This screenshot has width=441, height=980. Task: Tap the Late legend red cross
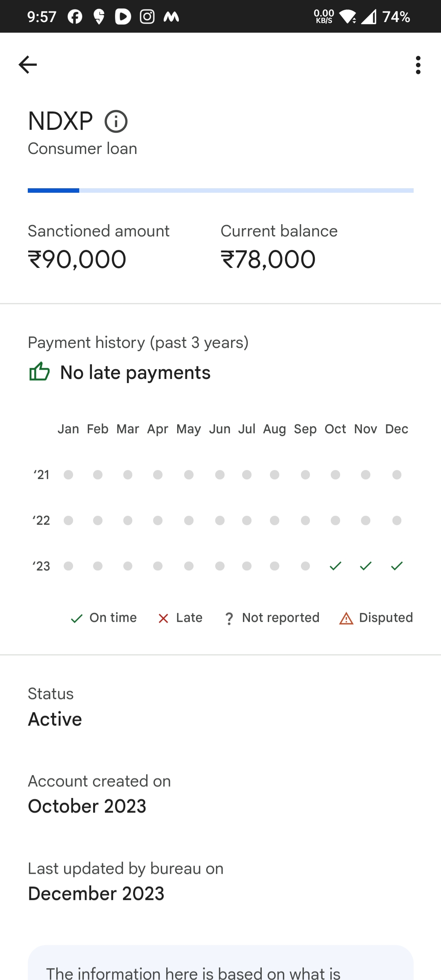(163, 619)
